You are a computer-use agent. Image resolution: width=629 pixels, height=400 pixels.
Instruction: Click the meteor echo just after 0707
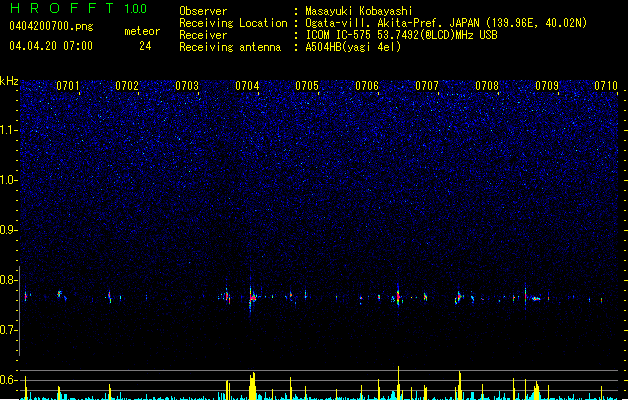pos(459,297)
